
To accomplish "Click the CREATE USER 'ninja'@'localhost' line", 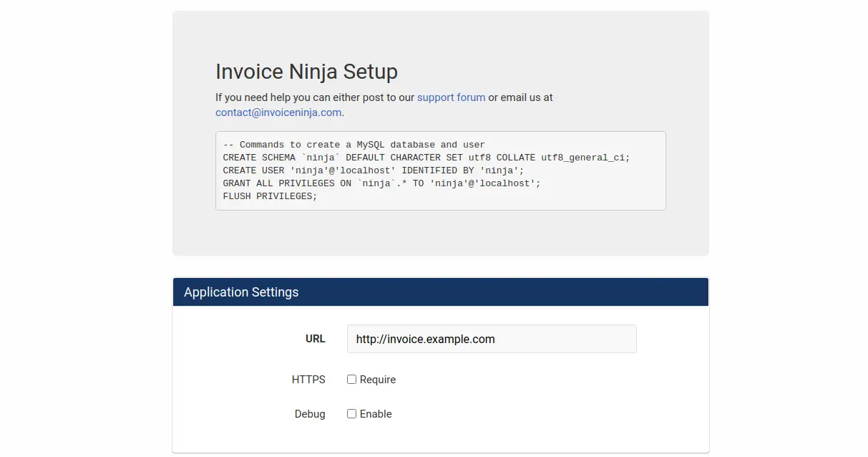I will point(374,170).
